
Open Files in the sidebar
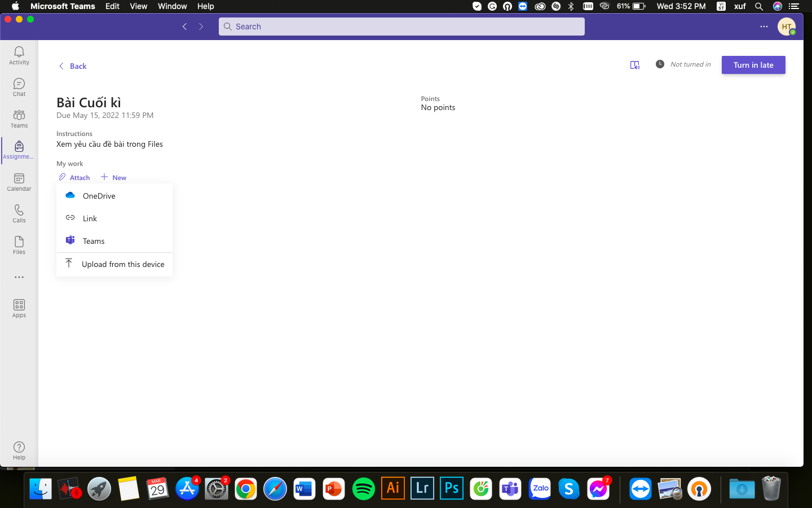[19, 245]
